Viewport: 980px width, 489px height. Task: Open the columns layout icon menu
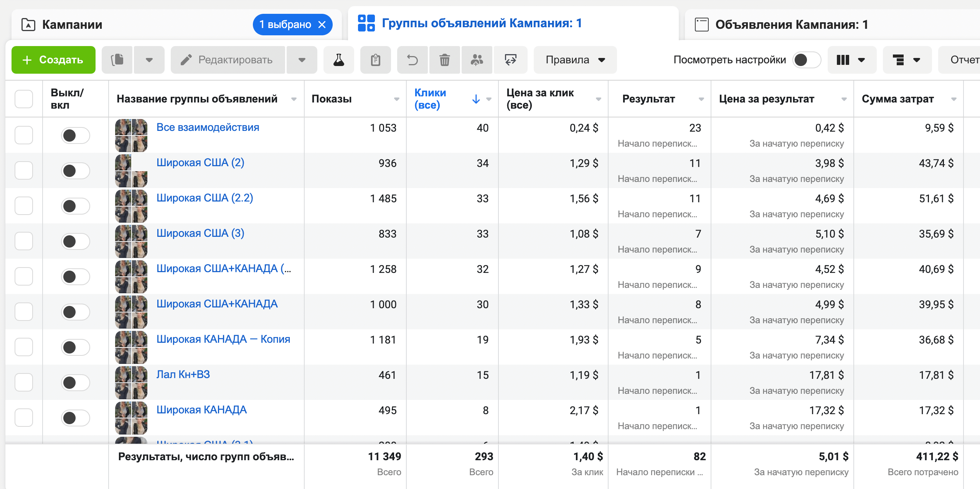[851, 60]
